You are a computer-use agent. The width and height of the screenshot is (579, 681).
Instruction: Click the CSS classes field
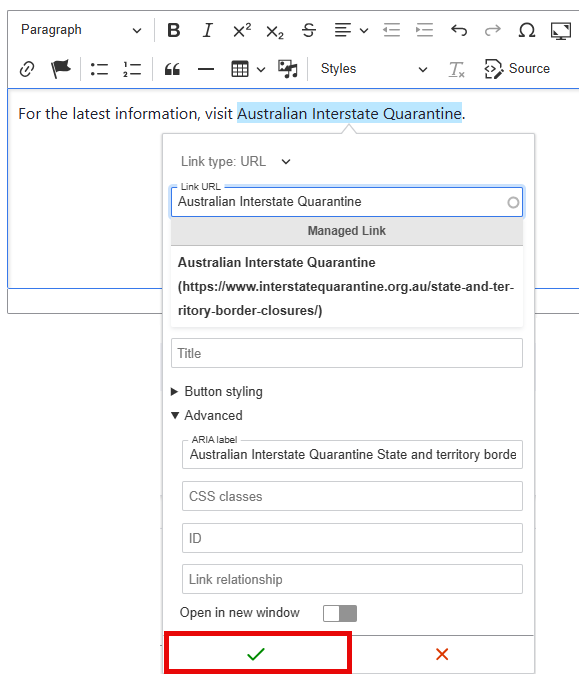[x=352, y=496]
